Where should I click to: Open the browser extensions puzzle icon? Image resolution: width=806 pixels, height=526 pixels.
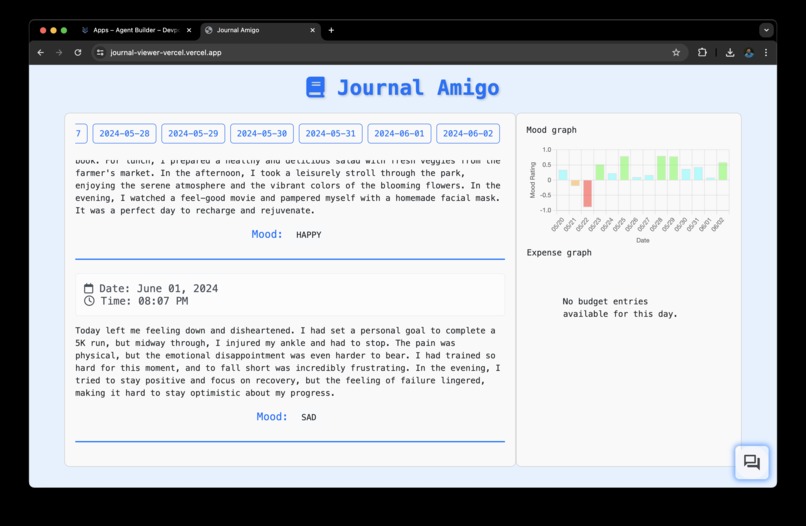coord(702,52)
